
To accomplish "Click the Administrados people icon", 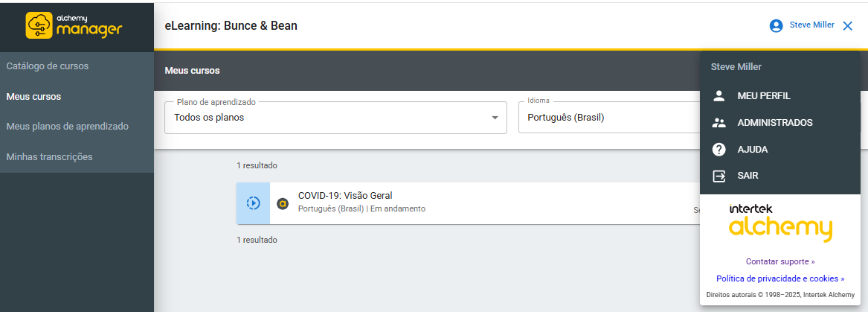I will pos(718,123).
